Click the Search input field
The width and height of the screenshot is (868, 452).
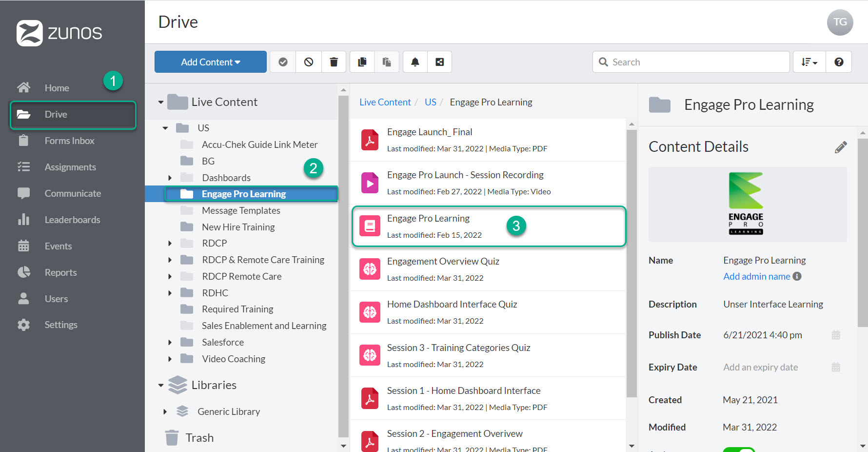[691, 62]
